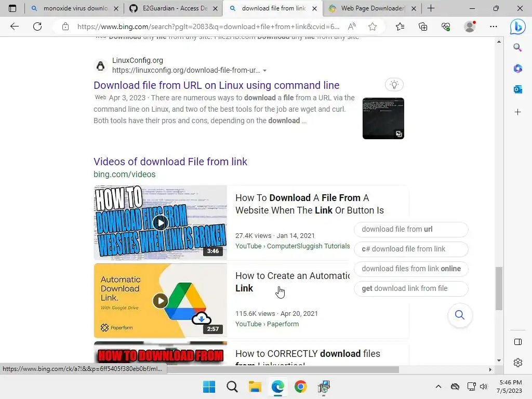Open Settings and more ellipsis menu
Image resolution: width=532 pixels, height=399 pixels.
click(x=494, y=26)
